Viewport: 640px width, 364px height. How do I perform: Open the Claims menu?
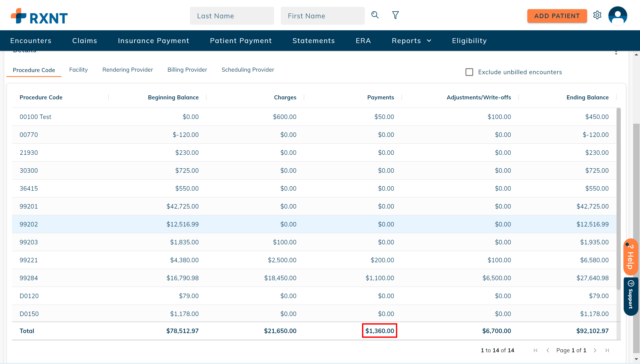click(x=84, y=41)
